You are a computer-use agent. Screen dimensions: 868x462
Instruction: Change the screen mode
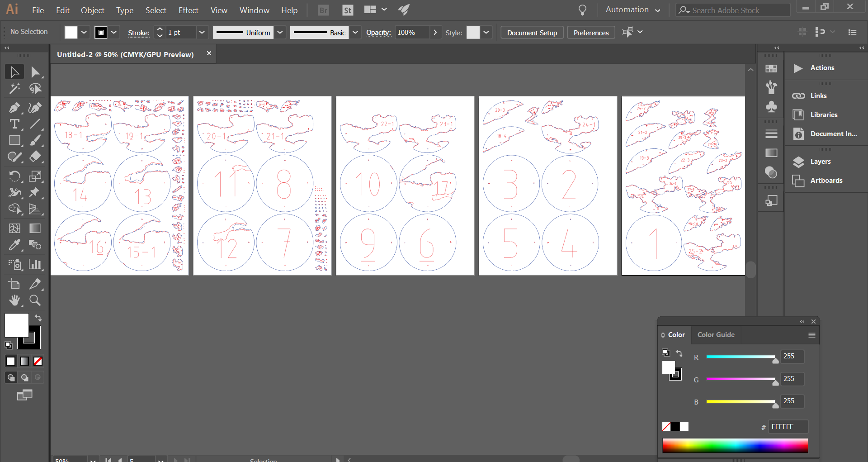click(24, 395)
